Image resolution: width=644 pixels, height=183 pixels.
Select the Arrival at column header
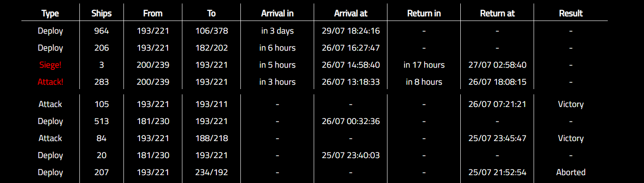point(351,14)
